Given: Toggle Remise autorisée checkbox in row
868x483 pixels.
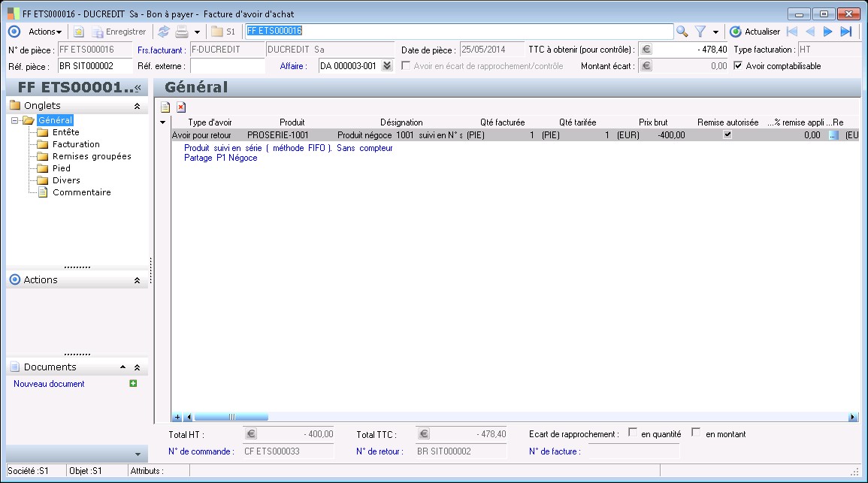Looking at the screenshot, I should click(727, 135).
